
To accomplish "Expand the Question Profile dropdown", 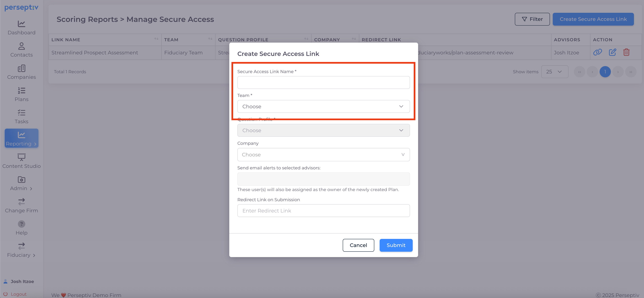I will pos(323,130).
